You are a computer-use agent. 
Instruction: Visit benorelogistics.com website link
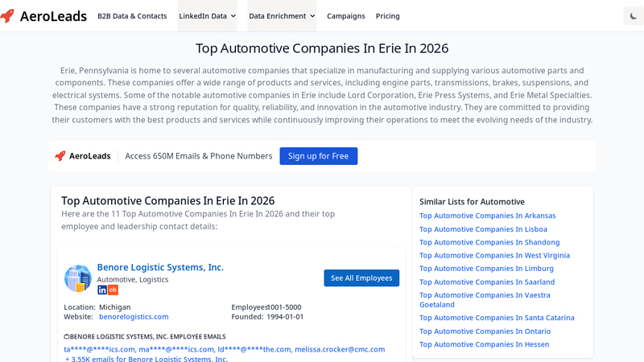point(134,317)
